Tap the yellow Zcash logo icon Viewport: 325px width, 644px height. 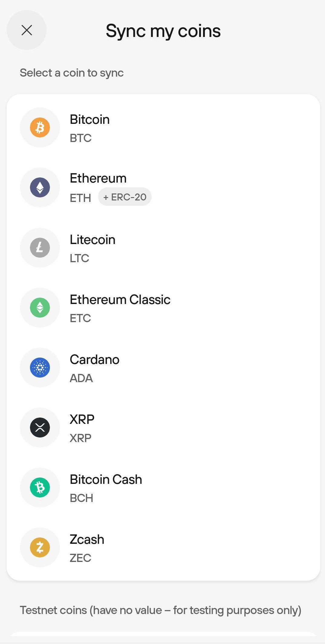coord(40,547)
